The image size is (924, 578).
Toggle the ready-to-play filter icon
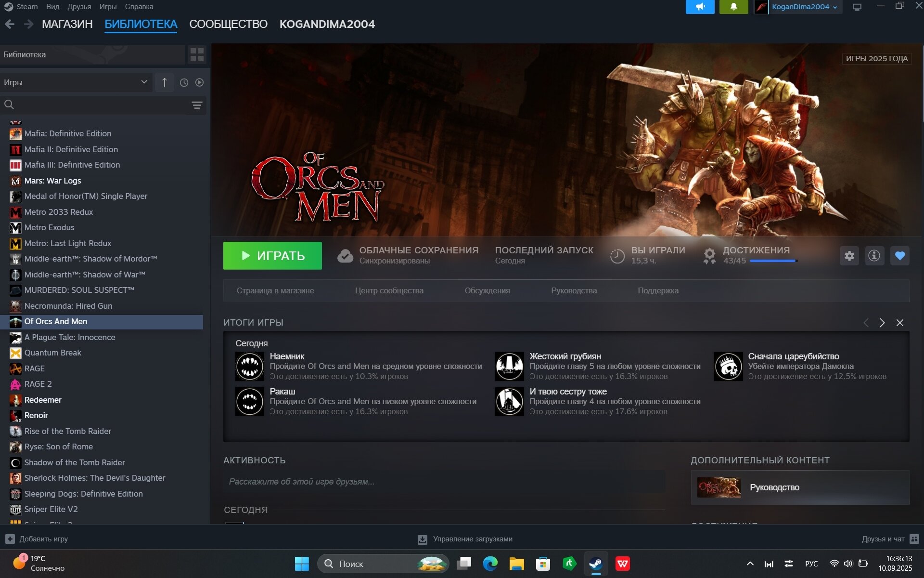199,82
